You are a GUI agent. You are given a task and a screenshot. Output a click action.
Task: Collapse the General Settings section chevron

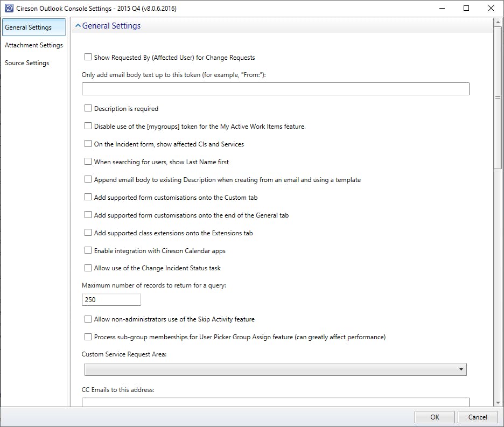click(78, 25)
